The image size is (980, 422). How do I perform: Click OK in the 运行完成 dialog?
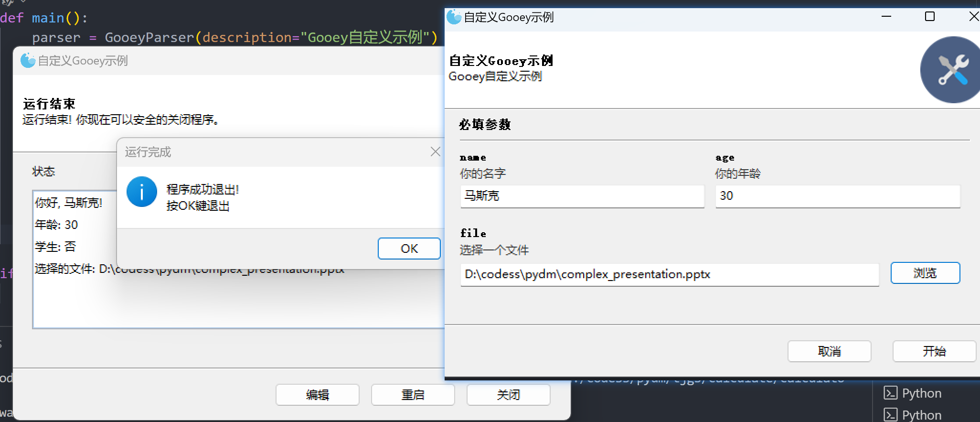coord(409,249)
